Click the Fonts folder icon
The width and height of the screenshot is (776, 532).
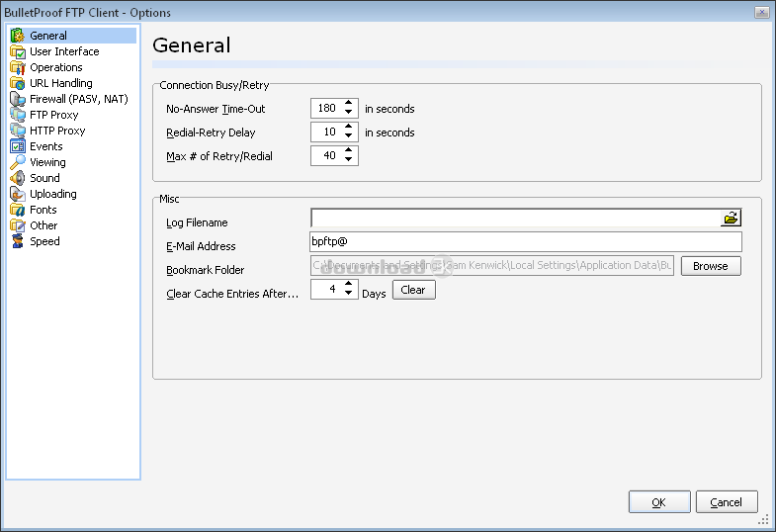click(18, 210)
